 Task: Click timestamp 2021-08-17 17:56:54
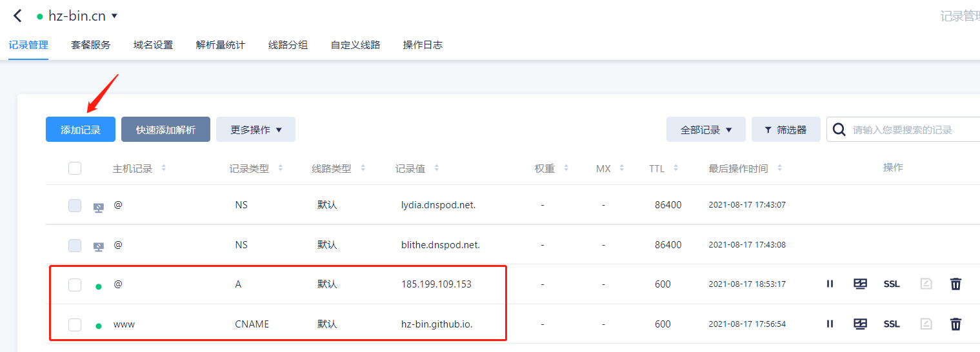[x=747, y=324]
